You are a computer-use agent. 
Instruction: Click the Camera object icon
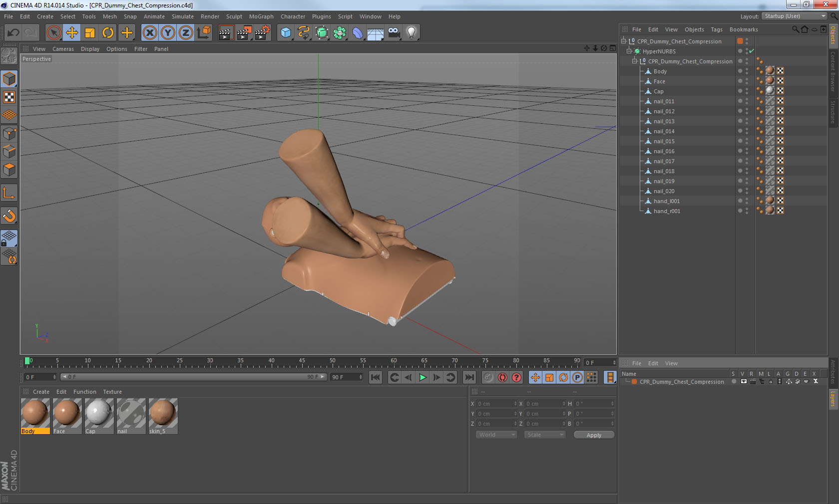394,33
